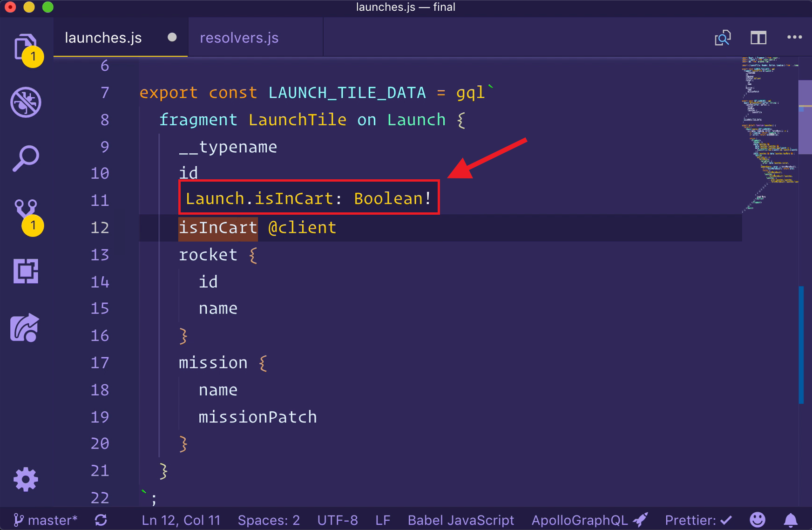Toggle the Prettier formatter status item

point(698,520)
